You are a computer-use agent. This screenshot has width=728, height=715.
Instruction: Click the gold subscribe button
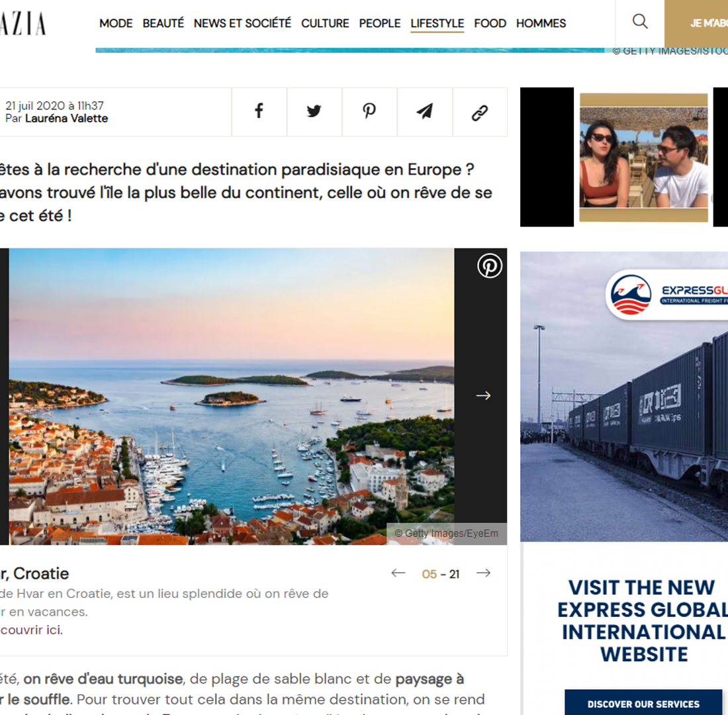pyautogui.click(x=696, y=23)
